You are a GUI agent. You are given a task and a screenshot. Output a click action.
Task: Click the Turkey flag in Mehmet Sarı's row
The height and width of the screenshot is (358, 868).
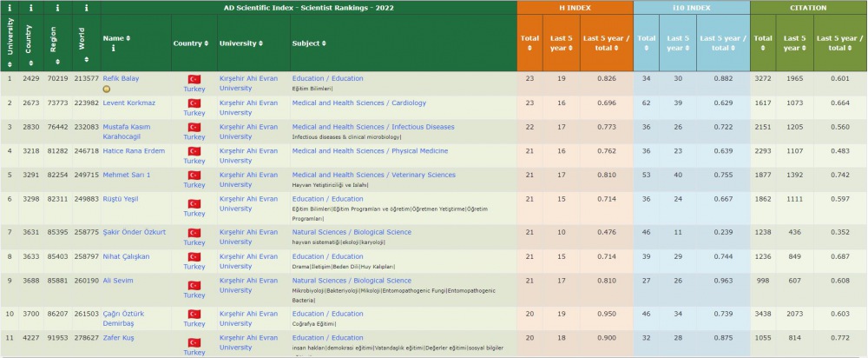pyautogui.click(x=194, y=176)
